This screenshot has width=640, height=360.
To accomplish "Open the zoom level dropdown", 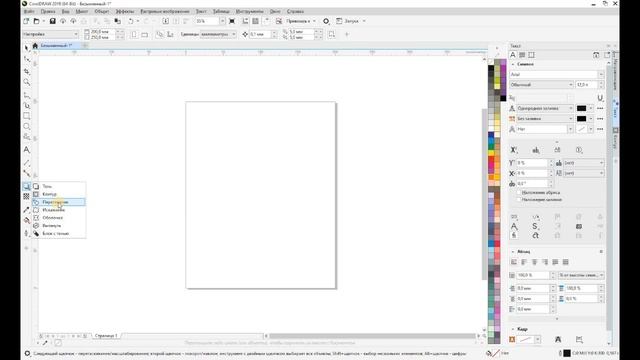I will click(x=222, y=21).
